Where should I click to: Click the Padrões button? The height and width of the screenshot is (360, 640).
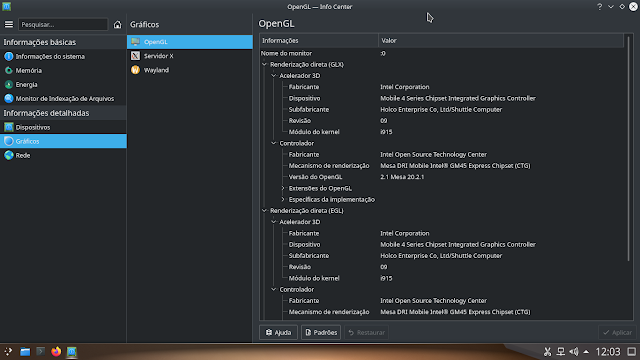[x=321, y=332]
